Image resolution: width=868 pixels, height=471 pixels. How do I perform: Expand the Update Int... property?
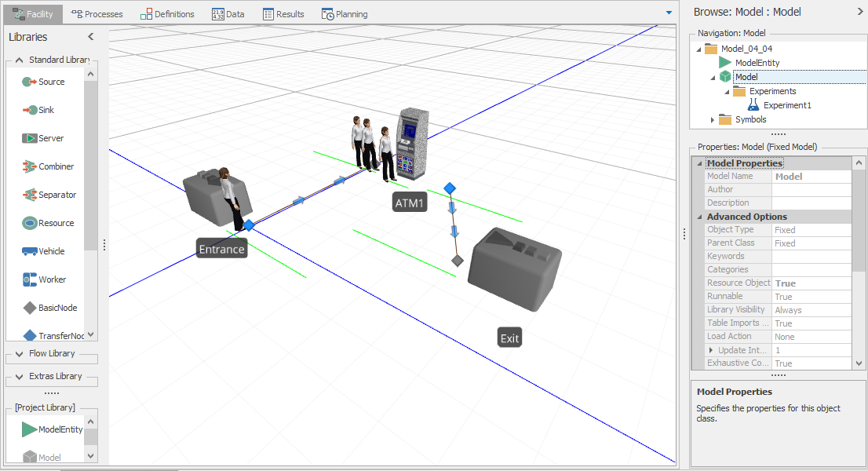tap(711, 350)
